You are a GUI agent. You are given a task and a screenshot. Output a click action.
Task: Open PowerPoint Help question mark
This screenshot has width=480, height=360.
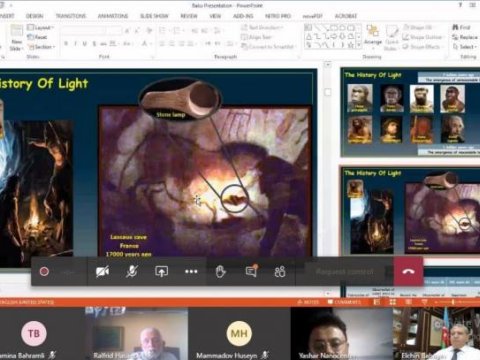(x=461, y=5)
